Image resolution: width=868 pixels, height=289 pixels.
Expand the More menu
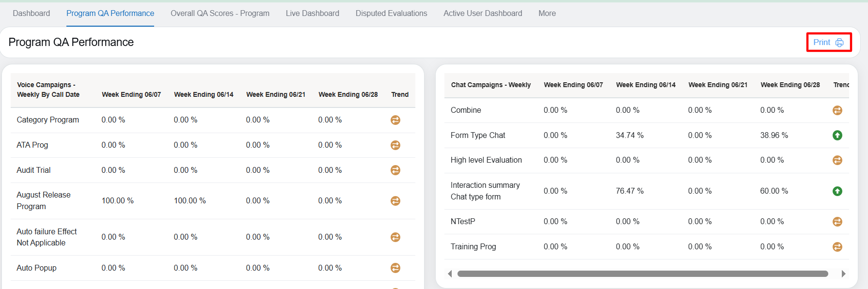coord(547,14)
